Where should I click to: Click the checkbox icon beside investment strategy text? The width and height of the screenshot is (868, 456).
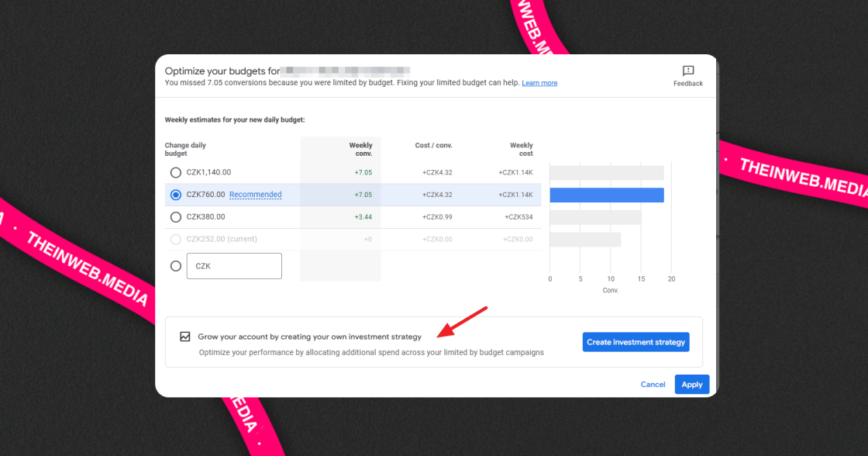click(x=184, y=336)
